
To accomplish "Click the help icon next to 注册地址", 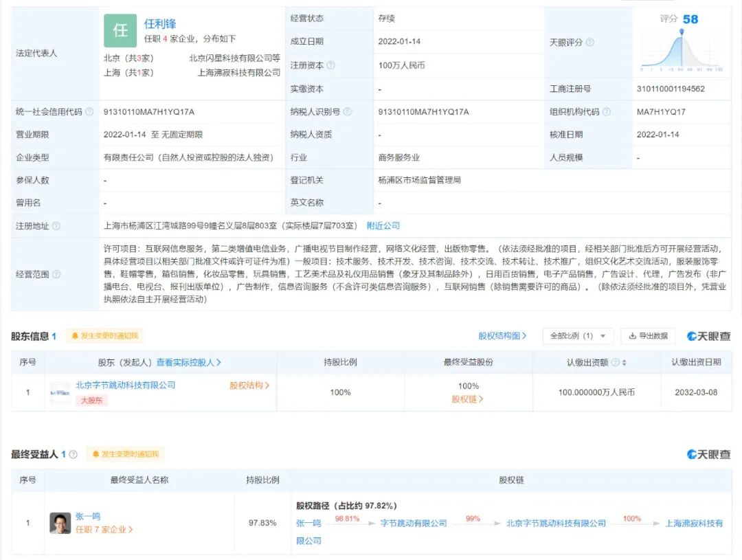I will tap(56, 226).
